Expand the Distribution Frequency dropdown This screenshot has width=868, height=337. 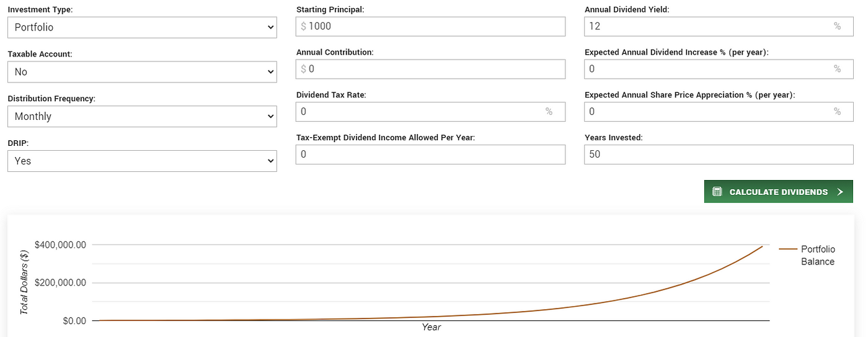[x=142, y=116]
